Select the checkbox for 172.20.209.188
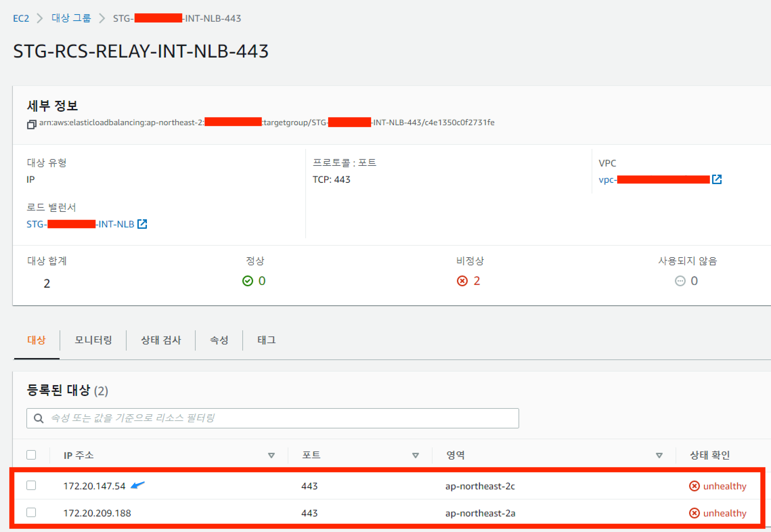This screenshot has height=532, width=771. pos(31,512)
